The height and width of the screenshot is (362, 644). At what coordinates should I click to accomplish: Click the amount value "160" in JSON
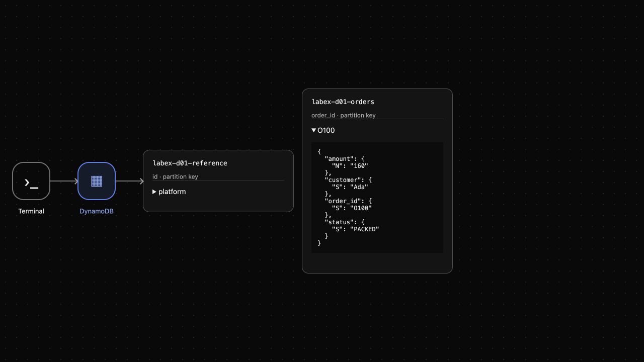pyautogui.click(x=359, y=165)
